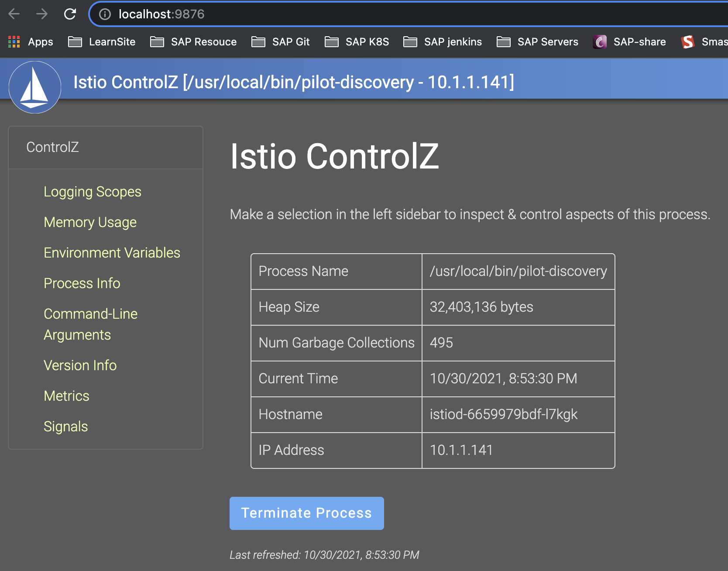Click the browser forward arrow

point(42,14)
